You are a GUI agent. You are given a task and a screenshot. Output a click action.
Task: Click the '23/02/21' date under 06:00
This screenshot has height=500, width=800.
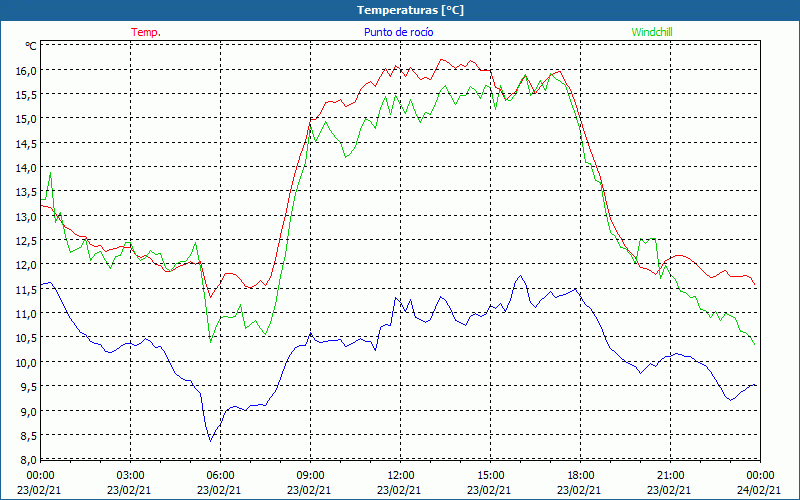click(x=219, y=490)
